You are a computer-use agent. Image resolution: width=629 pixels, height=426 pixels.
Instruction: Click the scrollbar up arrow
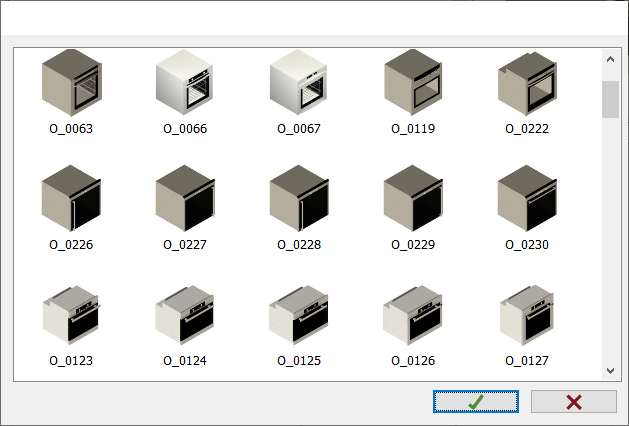tap(611, 59)
